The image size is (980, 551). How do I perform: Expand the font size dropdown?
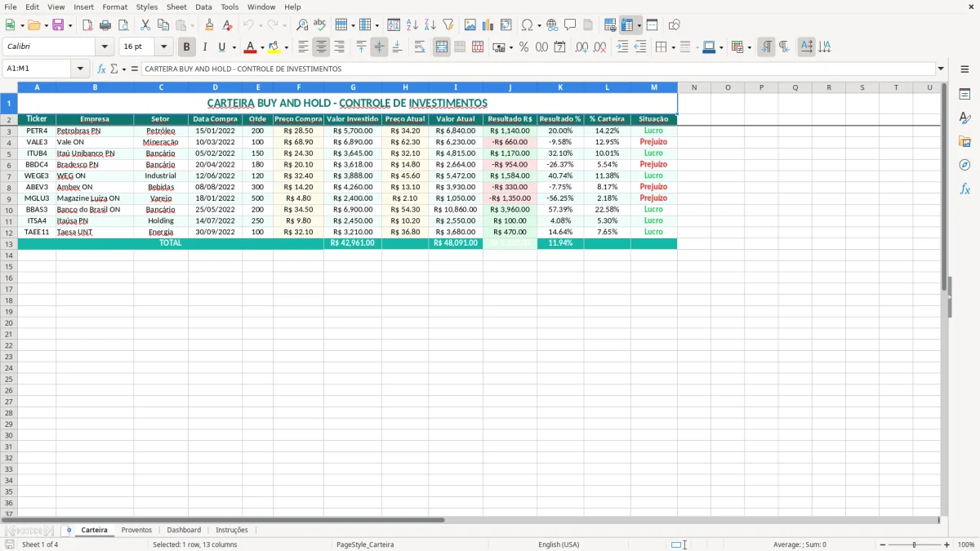[x=164, y=47]
